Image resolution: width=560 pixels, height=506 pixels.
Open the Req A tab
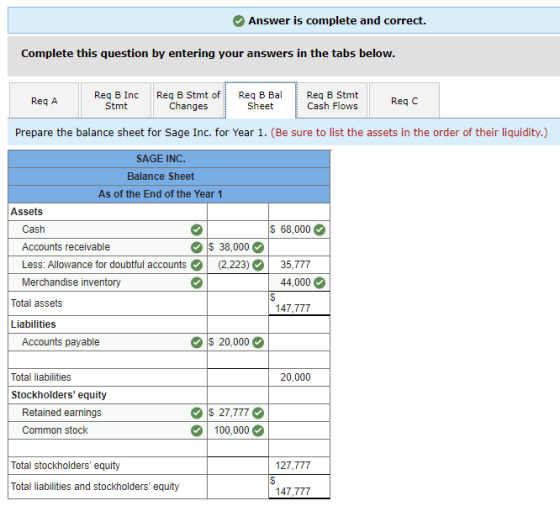pos(44,101)
